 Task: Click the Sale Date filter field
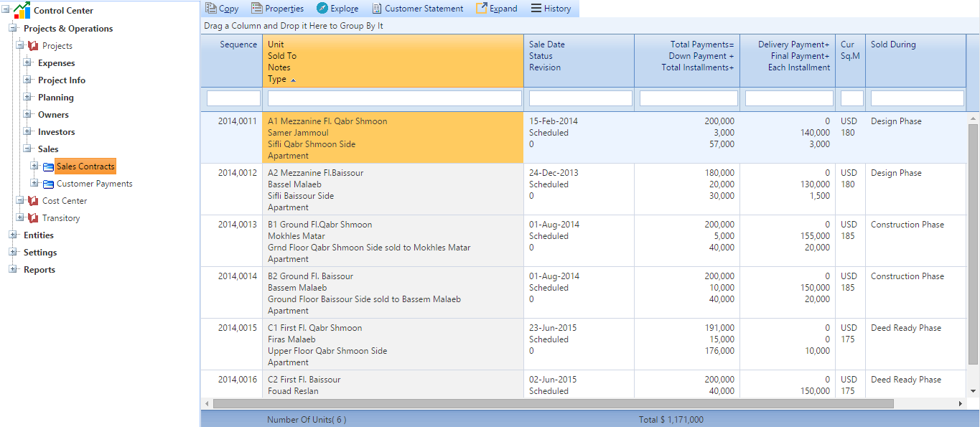[580, 98]
